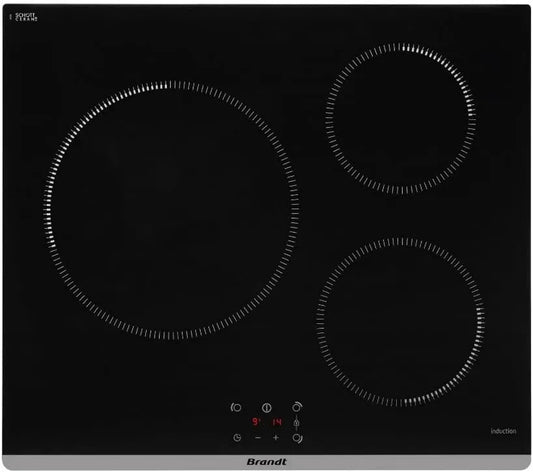This screenshot has height=472, width=533.
Task: Tap the plus key to increase power
Action: [276, 437]
